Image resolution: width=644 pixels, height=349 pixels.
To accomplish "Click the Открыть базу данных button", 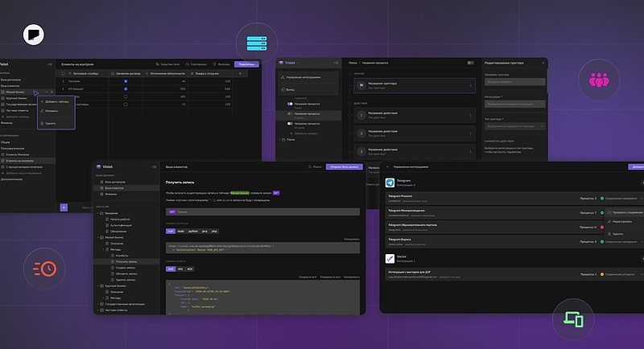I will [344, 166].
